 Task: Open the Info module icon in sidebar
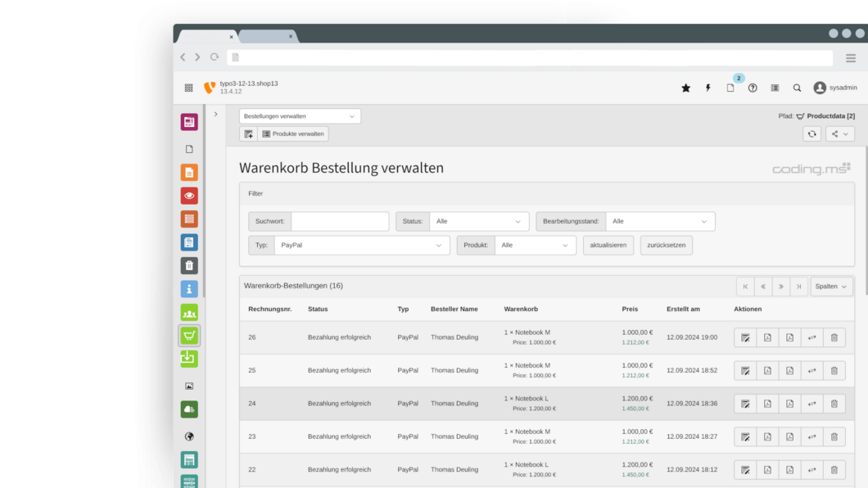188,288
